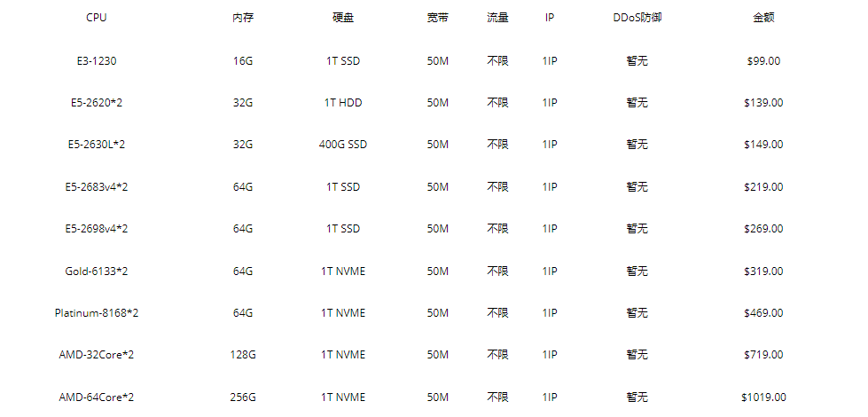868x417 pixels.
Task: Pick the AMD-64Core*2 server
Action: [97, 397]
